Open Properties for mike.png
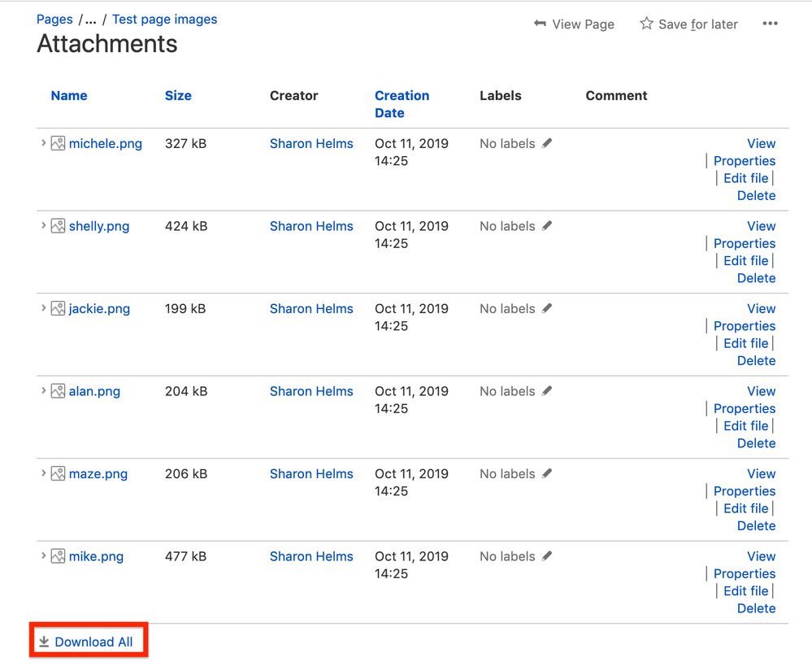This screenshot has height=666, width=812. tap(745, 573)
